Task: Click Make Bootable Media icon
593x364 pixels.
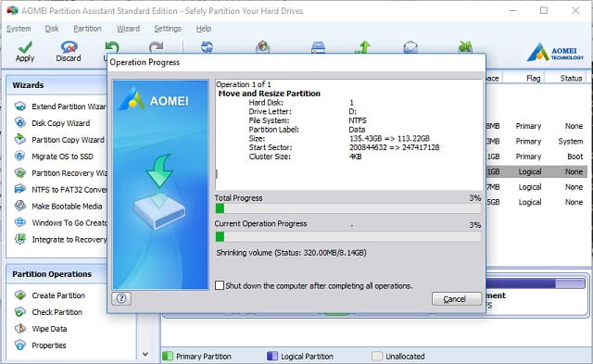Action: coord(20,206)
